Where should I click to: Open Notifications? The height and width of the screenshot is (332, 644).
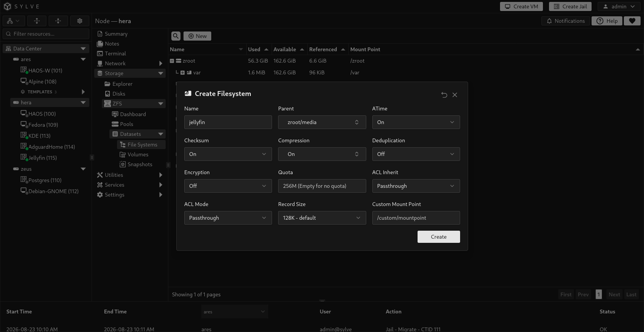(x=566, y=21)
